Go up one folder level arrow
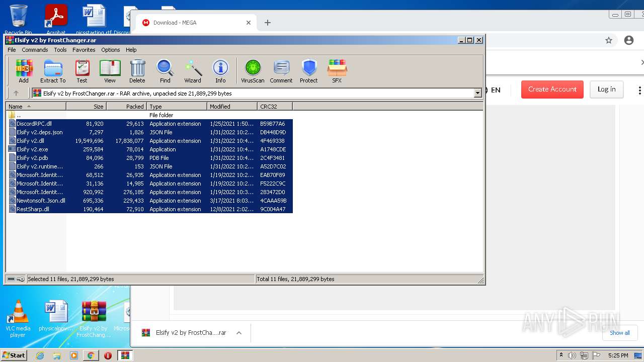Viewport: 644px width, 362px height. (x=16, y=93)
